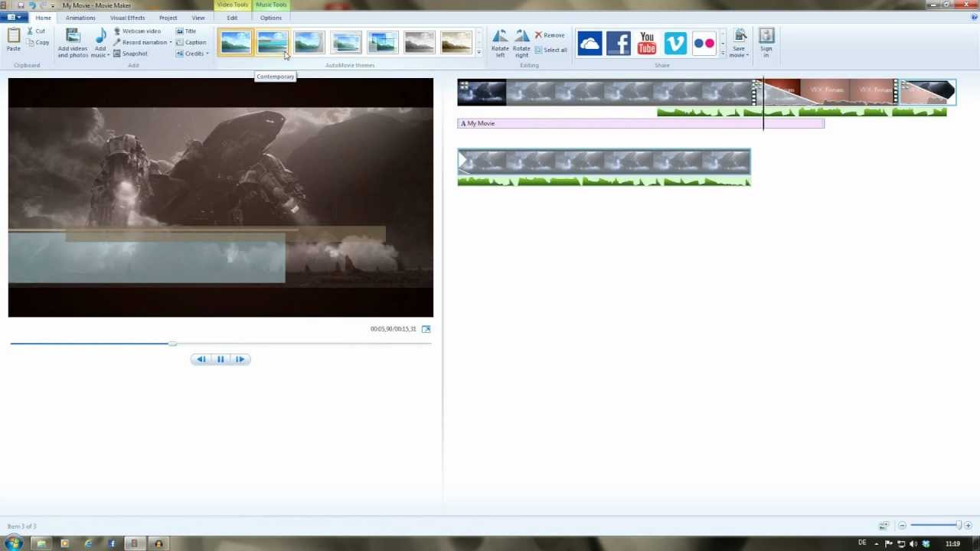Zoom out the timeline with minus button
Screen dimensions: 980x551
(903, 526)
